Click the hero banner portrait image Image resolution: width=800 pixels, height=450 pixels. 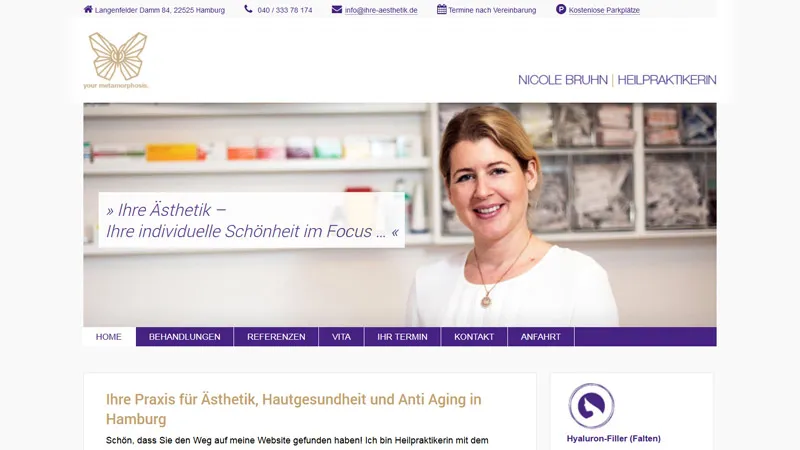[x=400, y=214]
